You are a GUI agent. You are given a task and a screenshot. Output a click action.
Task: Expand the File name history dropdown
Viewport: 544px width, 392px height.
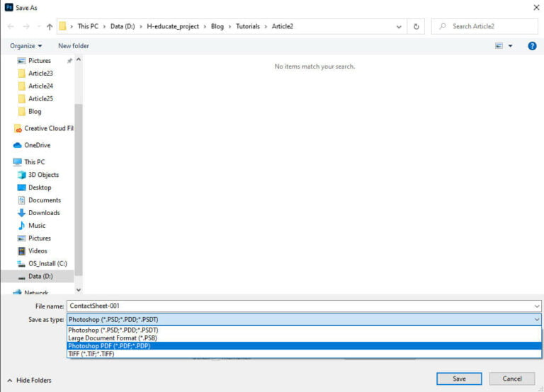point(536,306)
